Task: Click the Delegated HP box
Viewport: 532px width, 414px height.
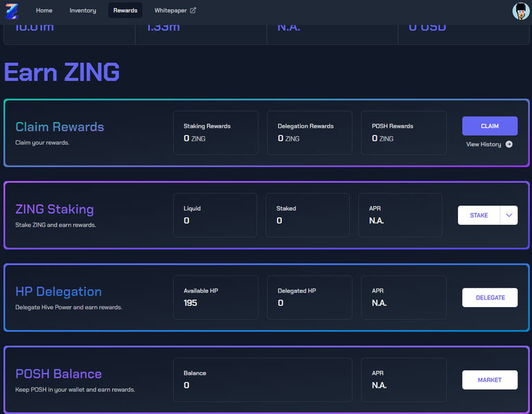Action: coord(310,297)
